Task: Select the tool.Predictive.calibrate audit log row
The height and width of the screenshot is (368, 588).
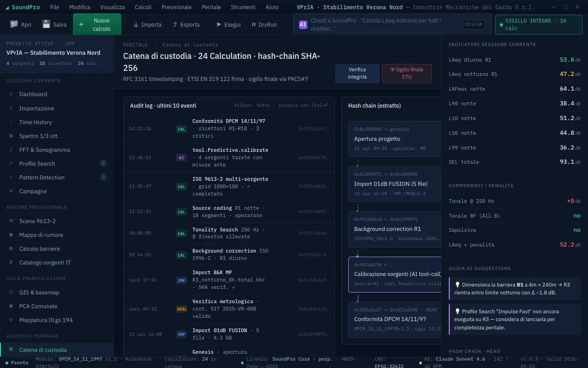Action: (229, 158)
